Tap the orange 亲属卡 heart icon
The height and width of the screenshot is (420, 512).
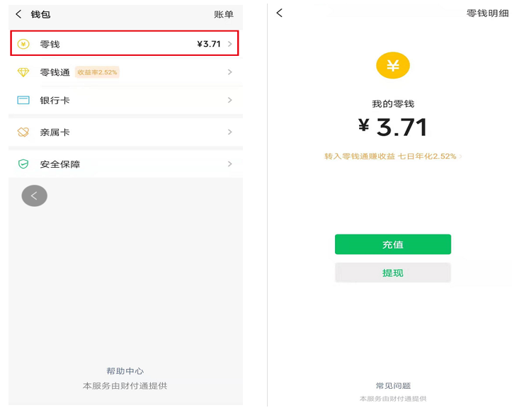23,132
